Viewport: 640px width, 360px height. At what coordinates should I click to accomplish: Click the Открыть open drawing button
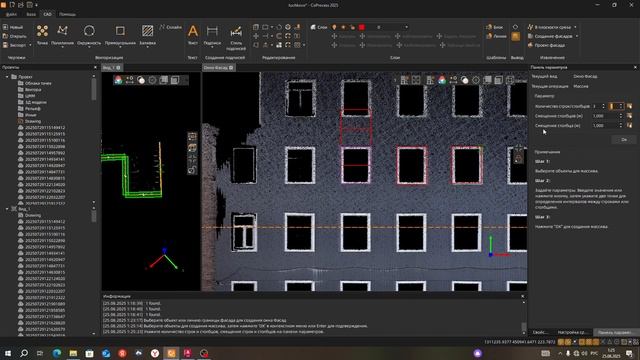point(14,36)
